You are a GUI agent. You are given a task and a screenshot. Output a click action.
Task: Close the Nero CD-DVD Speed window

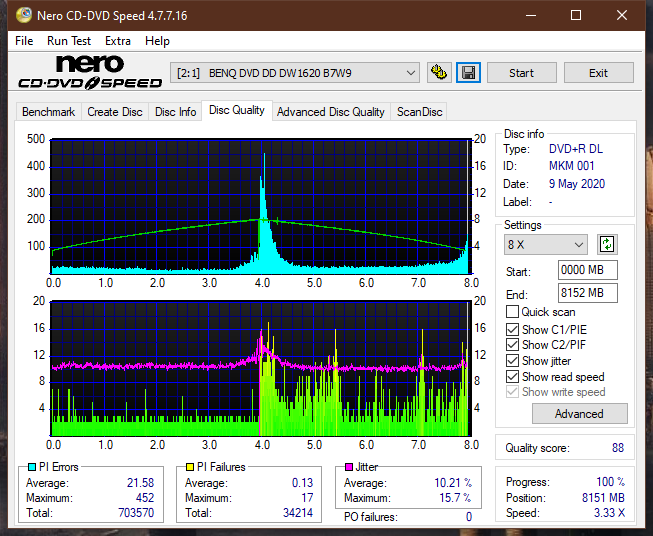coord(622,15)
